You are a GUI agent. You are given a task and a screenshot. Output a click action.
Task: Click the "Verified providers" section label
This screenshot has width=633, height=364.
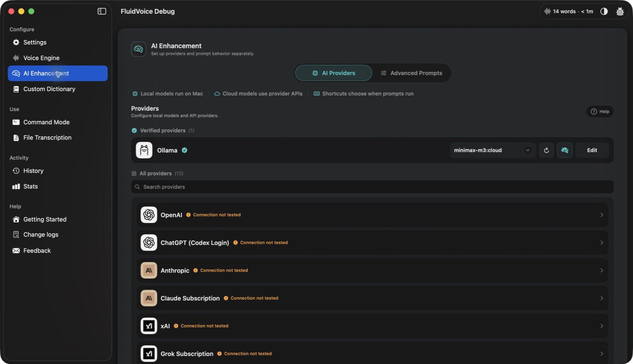[x=163, y=130]
